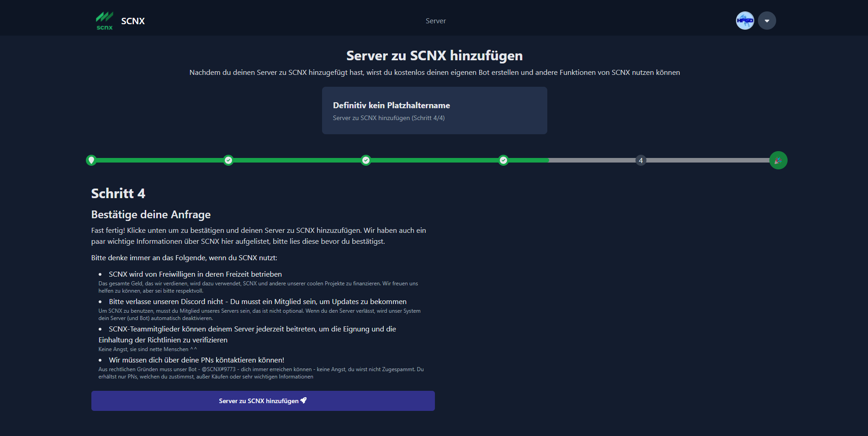Click the Freiwilligen in deren Freizeit bullet

[195, 274]
